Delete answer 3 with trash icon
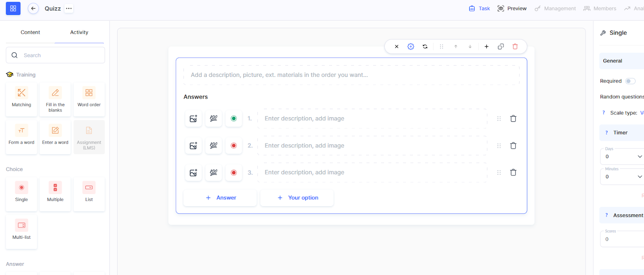This screenshot has width=644, height=275. (x=513, y=172)
